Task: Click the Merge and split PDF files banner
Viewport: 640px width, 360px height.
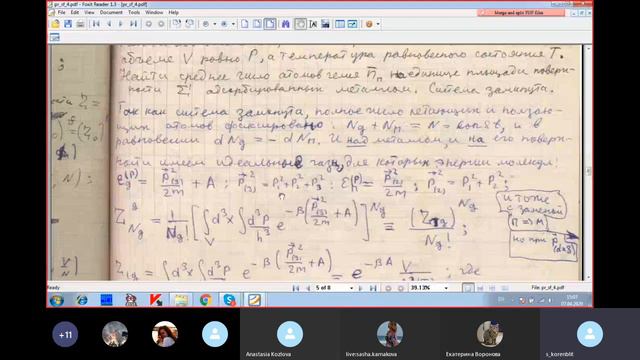Action: [x=521, y=13]
